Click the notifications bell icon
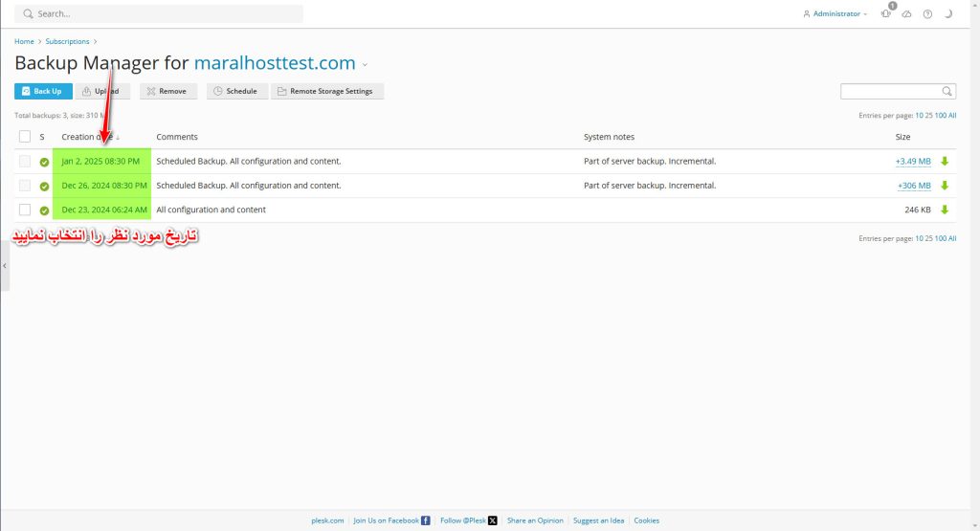This screenshot has height=531, width=980. click(885, 13)
